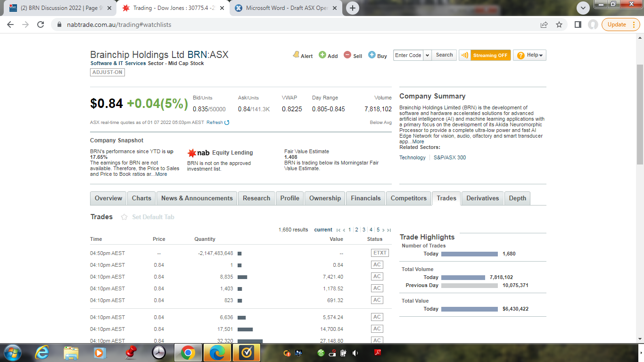Toggle the ADJUST-ON badge
Screen dimensions: 644x362
(x=107, y=72)
